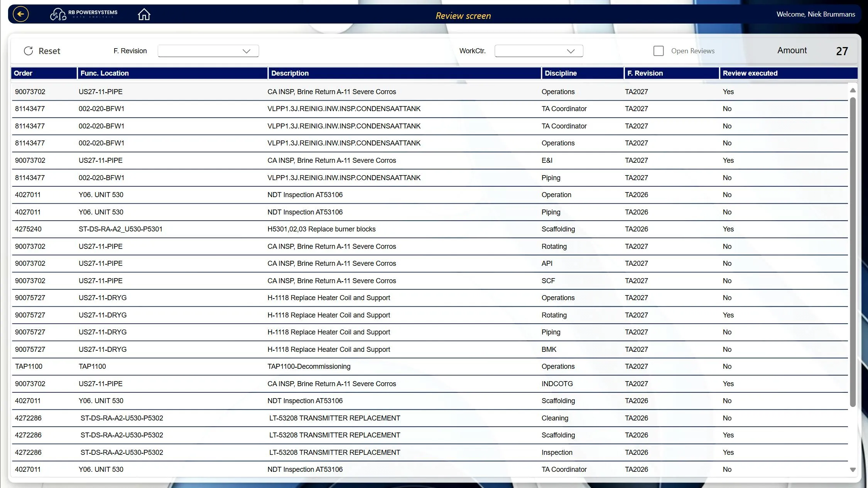Sort by Discipline column header

click(x=583, y=73)
